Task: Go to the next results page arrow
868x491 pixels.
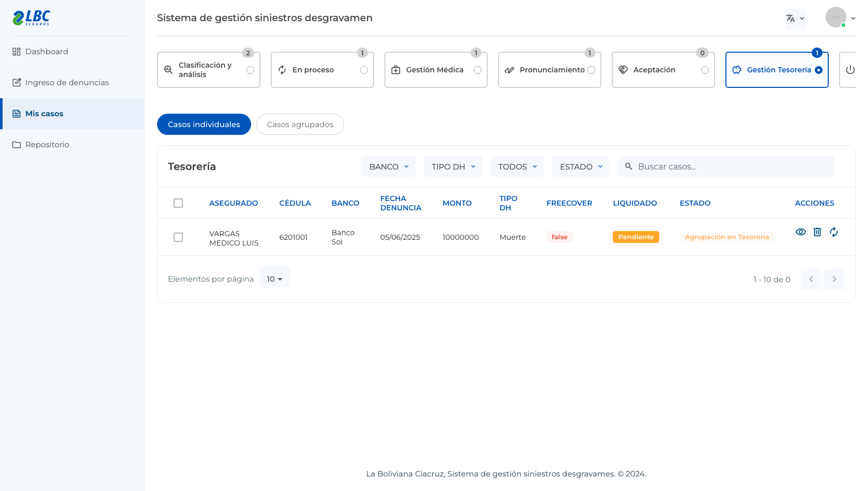Action: (834, 279)
